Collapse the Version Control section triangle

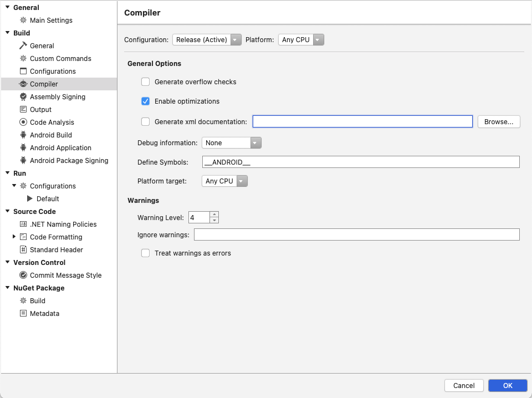pyautogui.click(x=7, y=262)
